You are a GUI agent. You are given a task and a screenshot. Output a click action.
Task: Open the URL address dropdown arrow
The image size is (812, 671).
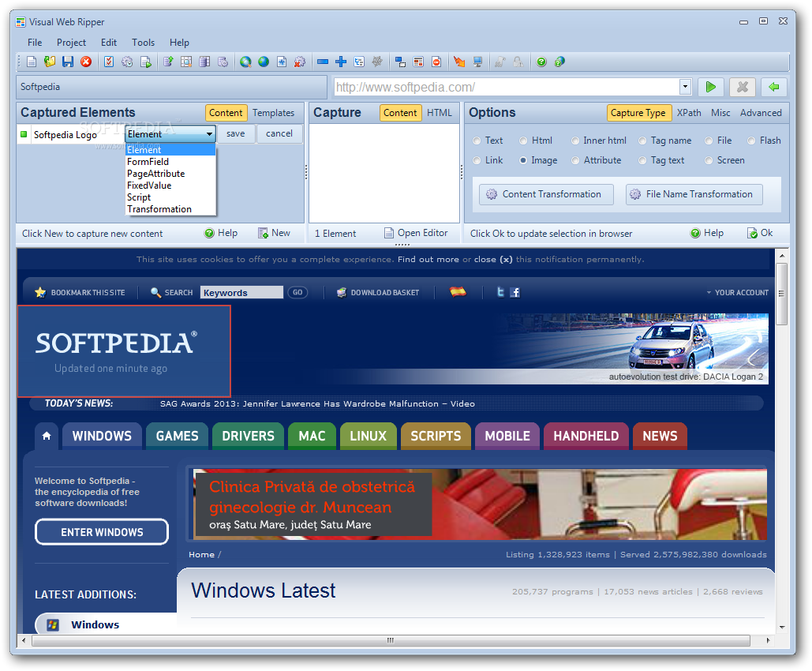pos(685,87)
